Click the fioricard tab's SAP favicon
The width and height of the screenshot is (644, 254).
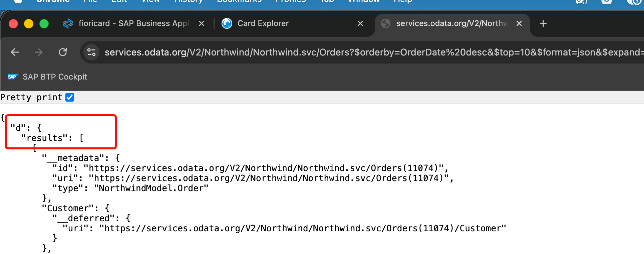68,23
